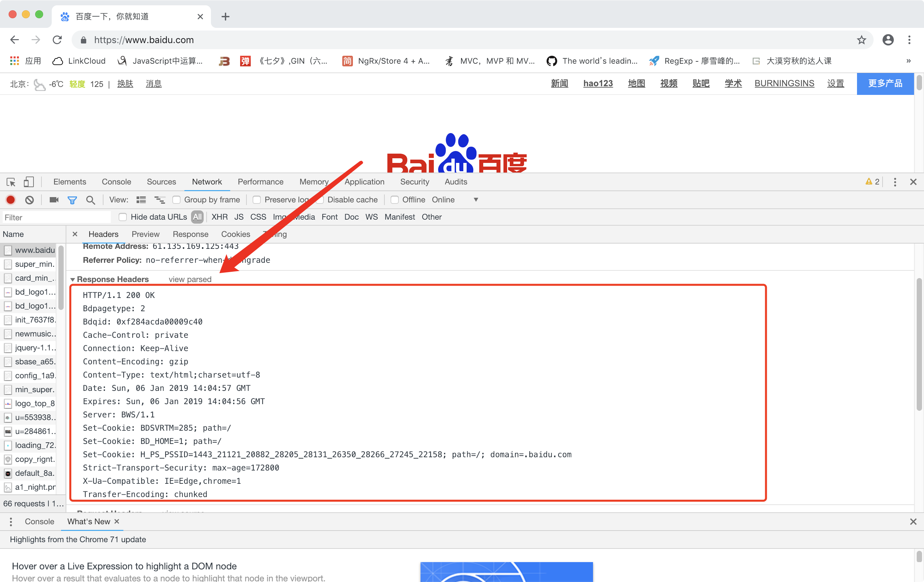Image resolution: width=924 pixels, height=582 pixels.
Task: Open the Apps grid bookmark
Action: [25, 61]
